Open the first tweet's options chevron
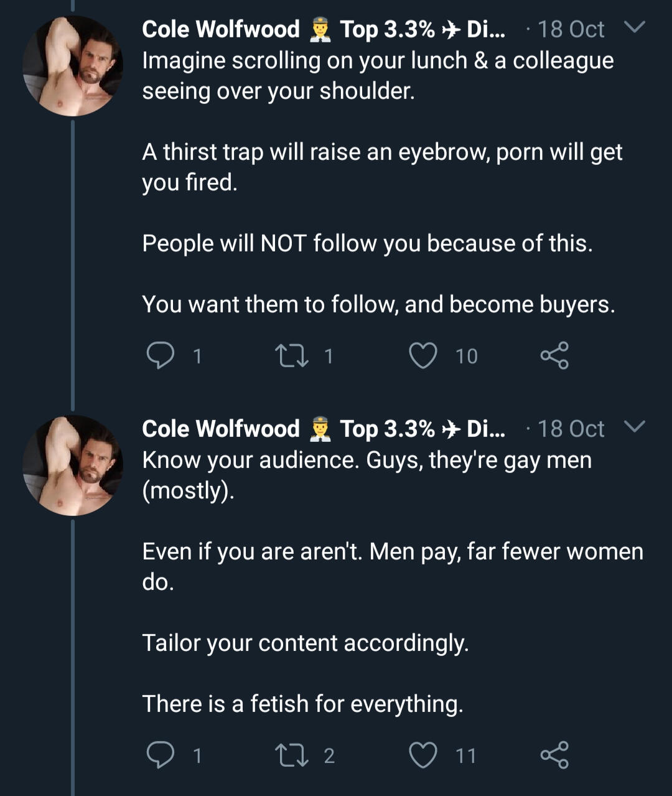 click(x=635, y=28)
